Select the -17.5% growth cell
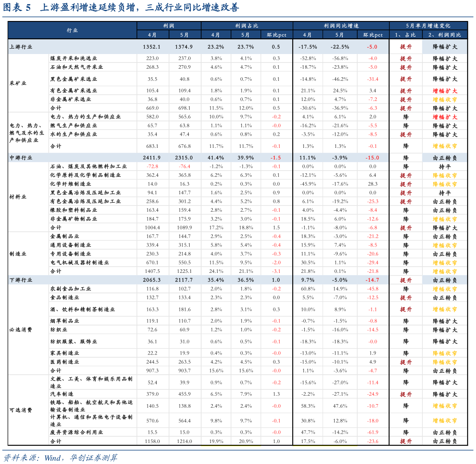This screenshot has width=476, height=464. 308,47
